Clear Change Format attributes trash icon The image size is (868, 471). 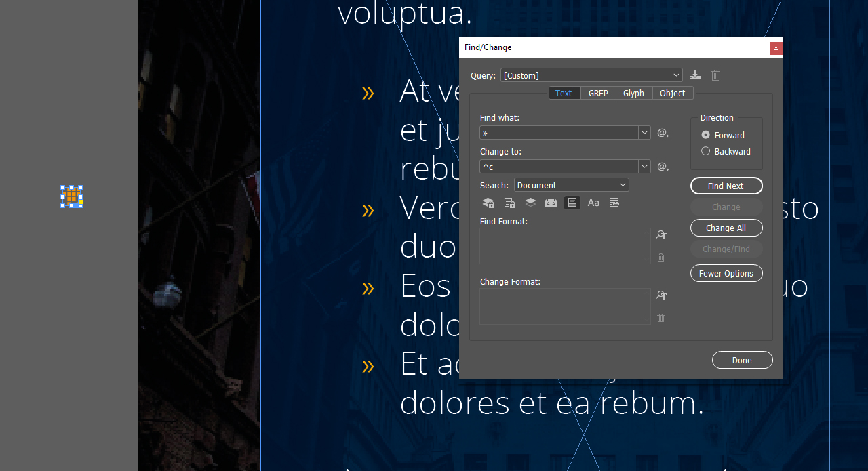tap(661, 318)
